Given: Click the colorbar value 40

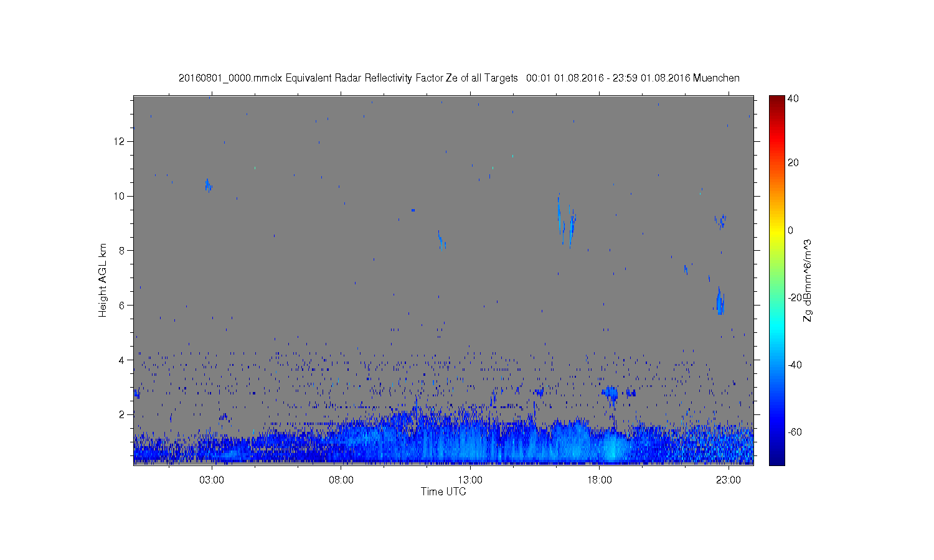Looking at the screenshot, I should click(793, 98).
